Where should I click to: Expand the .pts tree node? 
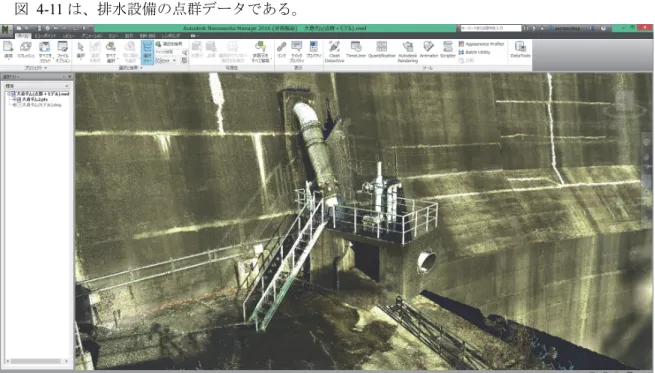click(x=14, y=99)
